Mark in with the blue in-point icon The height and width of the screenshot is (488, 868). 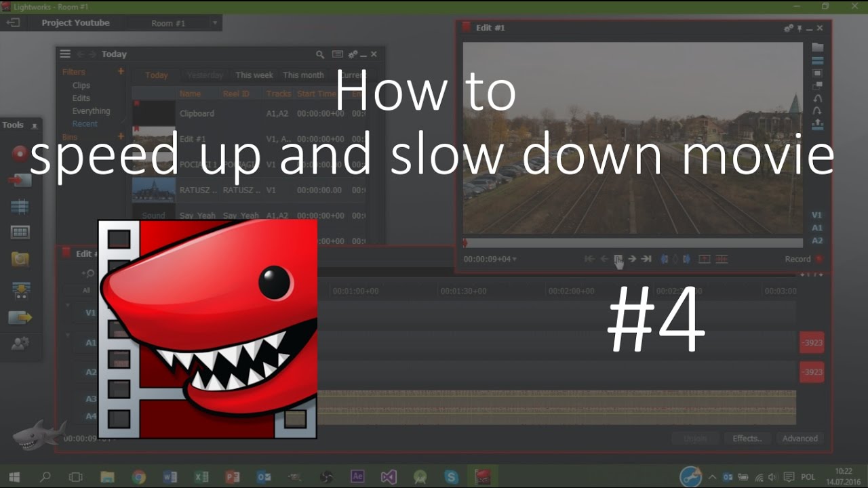pos(665,259)
